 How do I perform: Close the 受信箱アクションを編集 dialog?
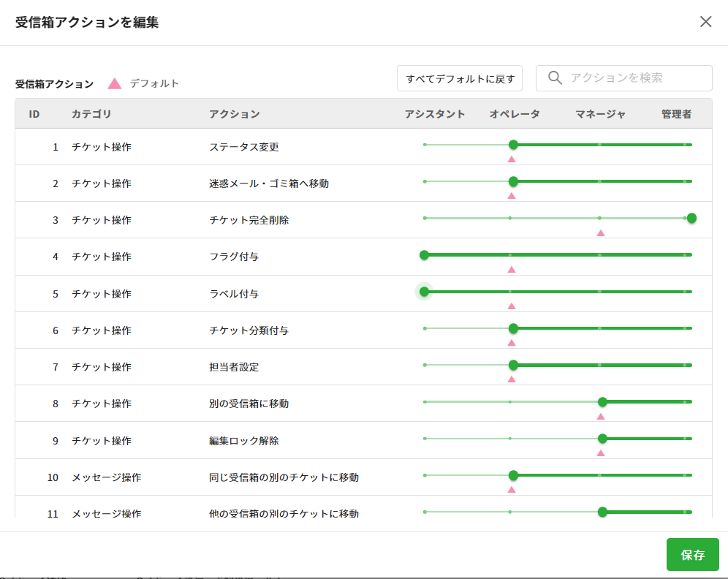(705, 22)
